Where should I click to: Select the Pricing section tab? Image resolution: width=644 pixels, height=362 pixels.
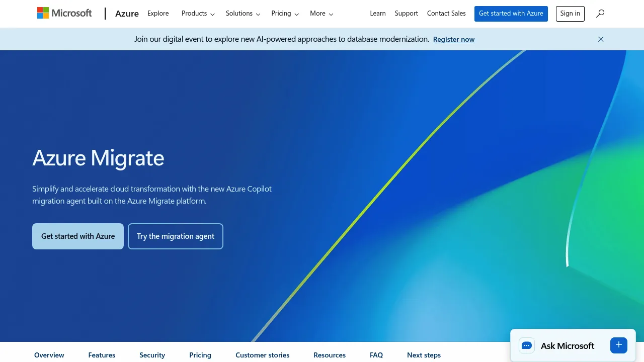[200, 355]
